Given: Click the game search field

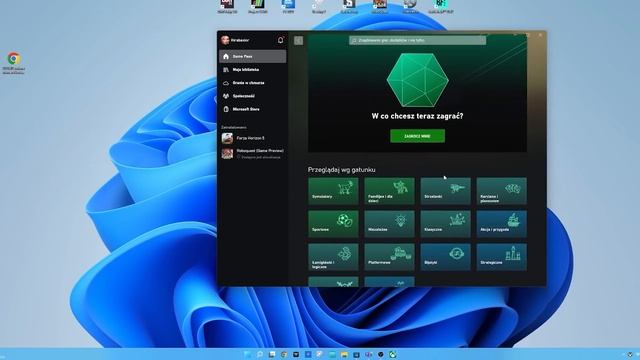Looking at the screenshot, I should click(x=417, y=40).
